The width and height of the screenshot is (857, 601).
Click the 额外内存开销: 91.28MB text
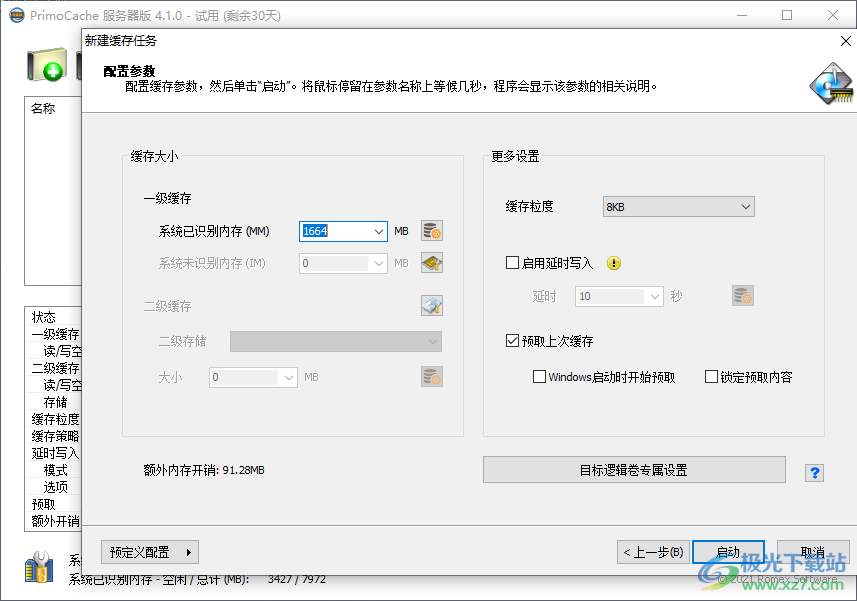pyautogui.click(x=204, y=470)
